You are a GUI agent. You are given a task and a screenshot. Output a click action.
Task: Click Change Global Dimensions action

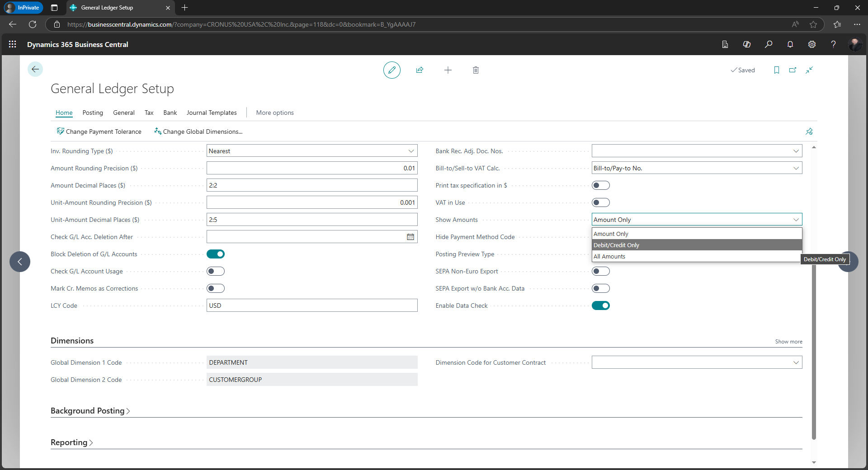point(198,132)
